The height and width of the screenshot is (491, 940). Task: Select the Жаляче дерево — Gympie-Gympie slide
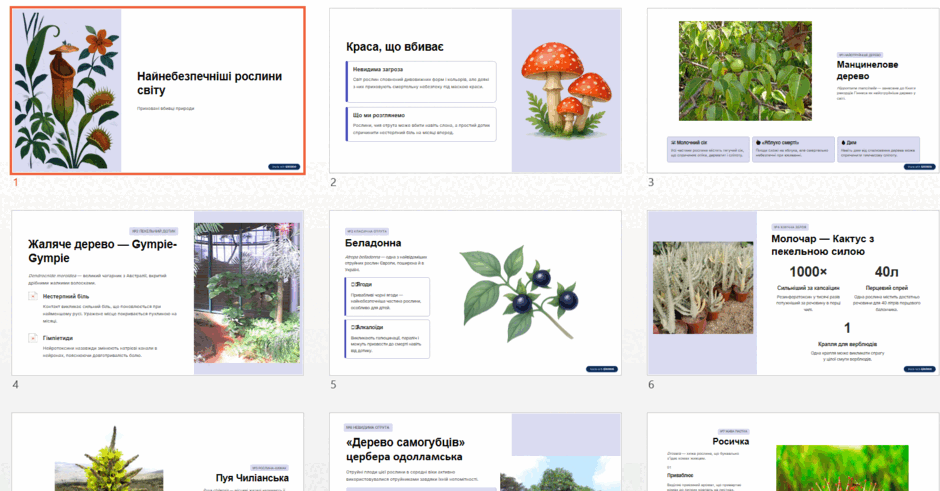158,293
